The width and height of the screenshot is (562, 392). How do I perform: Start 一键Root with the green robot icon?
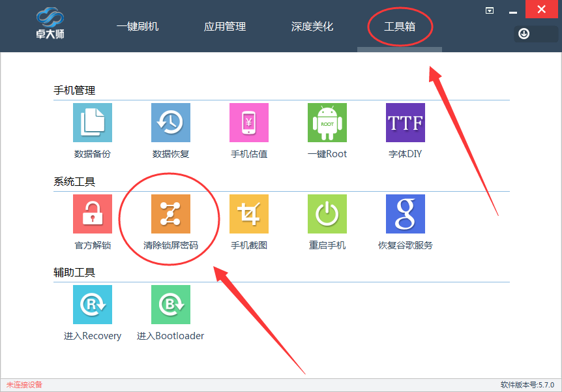point(327,123)
